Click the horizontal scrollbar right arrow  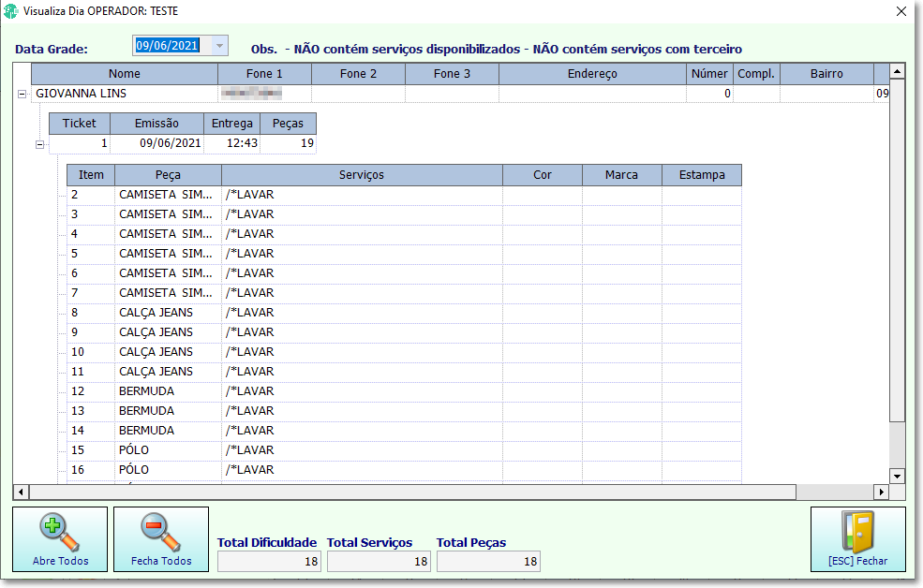coord(881,492)
